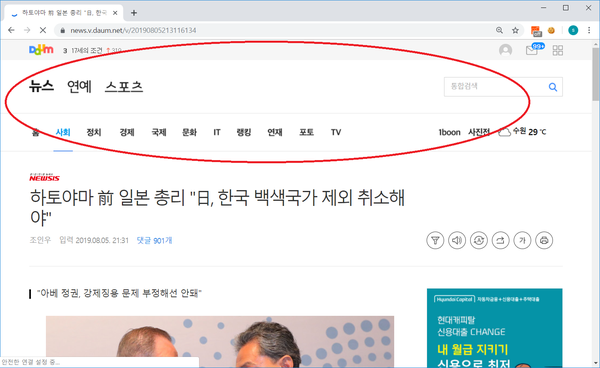Click browser back arrow
Screen dimensions: 600x368
click(x=11, y=30)
